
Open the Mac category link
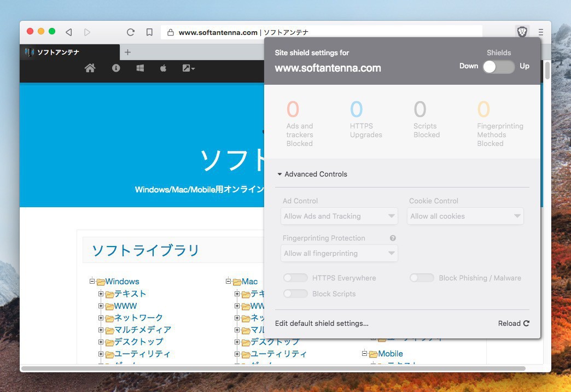coord(249,282)
